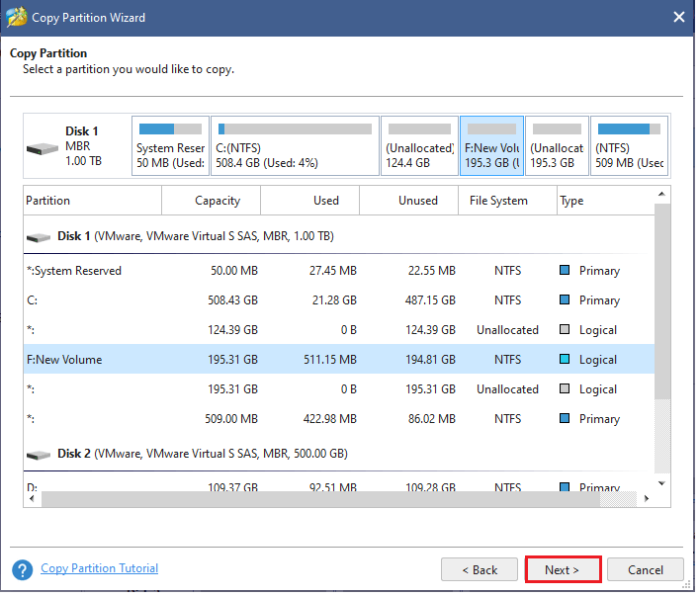This screenshot has width=700, height=597.
Task: Click 511.15 MB used value for F:New Volume
Action: click(x=330, y=359)
